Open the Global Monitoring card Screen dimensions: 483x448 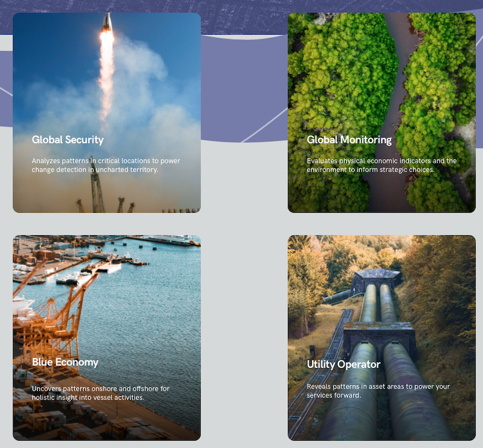pos(382,112)
